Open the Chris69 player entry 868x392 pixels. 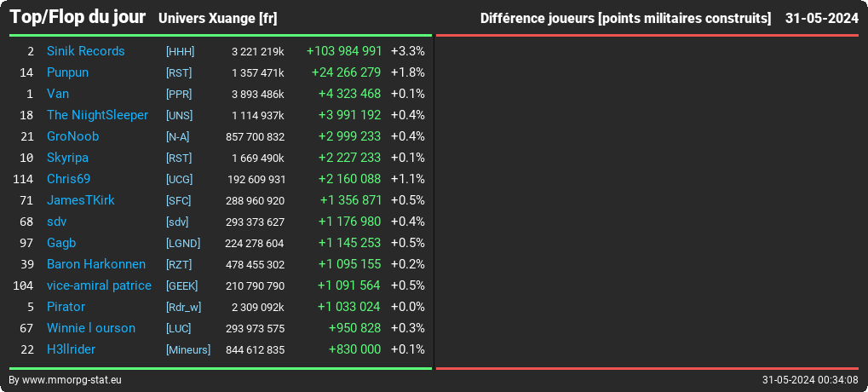pos(69,179)
